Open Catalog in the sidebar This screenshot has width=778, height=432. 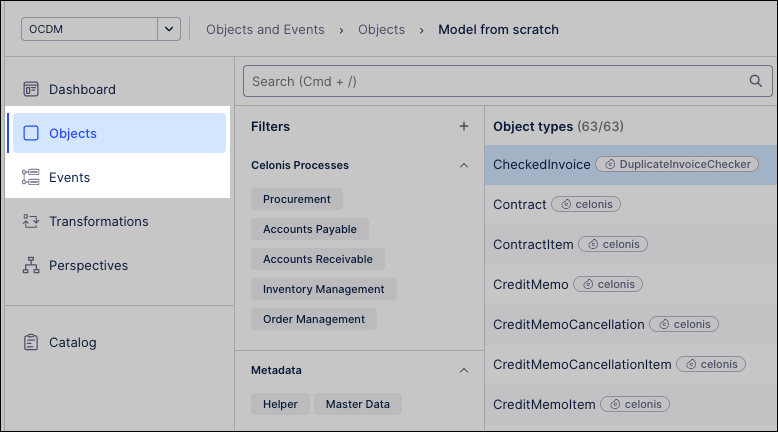(x=119, y=342)
